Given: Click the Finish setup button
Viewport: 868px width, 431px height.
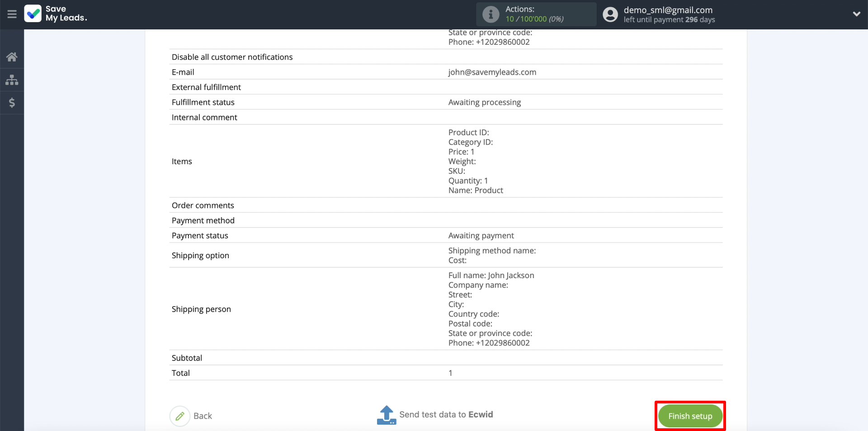Looking at the screenshot, I should 690,416.
